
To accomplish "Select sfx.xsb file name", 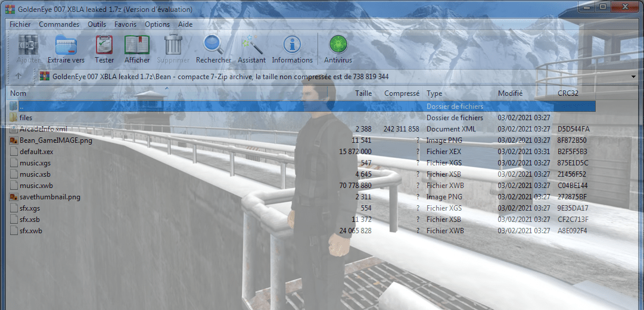I will point(30,220).
